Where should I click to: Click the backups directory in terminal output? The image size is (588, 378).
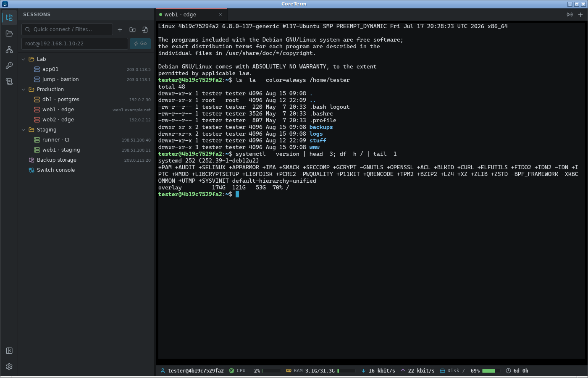point(321,127)
